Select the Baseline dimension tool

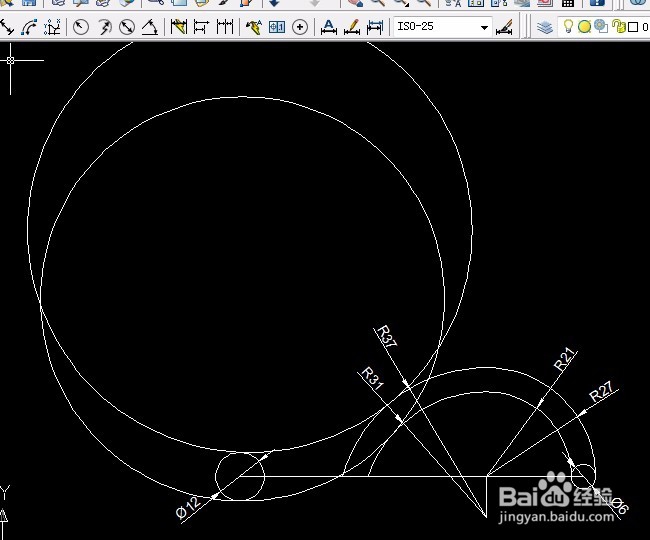tap(201, 27)
